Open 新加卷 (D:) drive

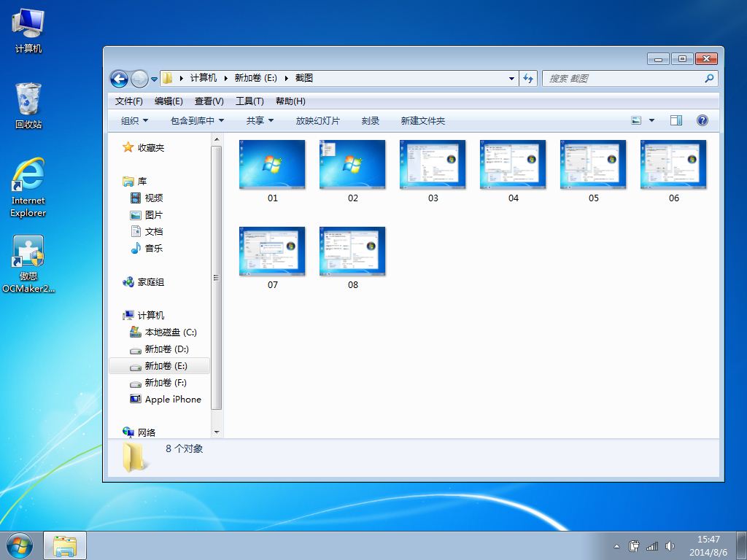click(167, 349)
